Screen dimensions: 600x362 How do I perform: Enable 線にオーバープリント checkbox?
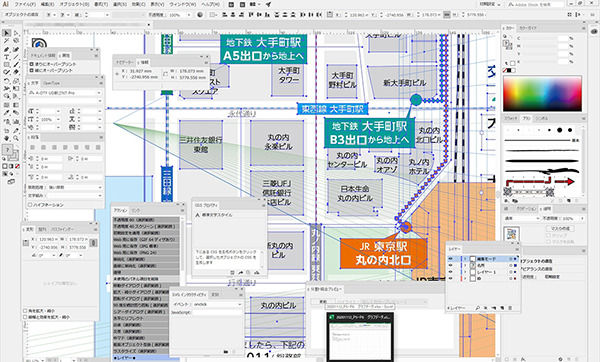32,70
